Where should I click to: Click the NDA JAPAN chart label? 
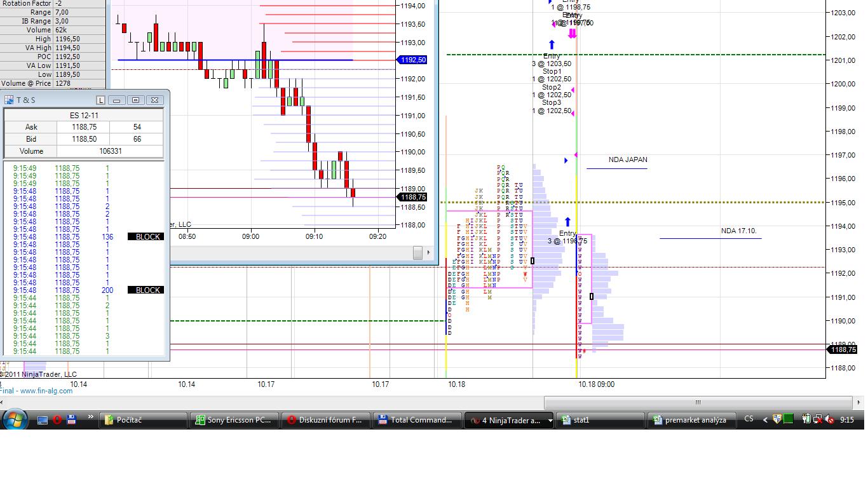(628, 159)
